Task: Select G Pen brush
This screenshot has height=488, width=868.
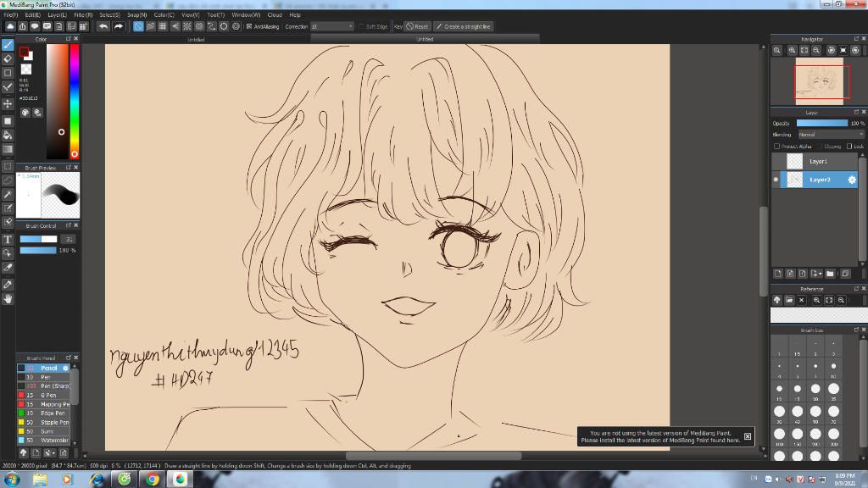Action: [x=44, y=395]
